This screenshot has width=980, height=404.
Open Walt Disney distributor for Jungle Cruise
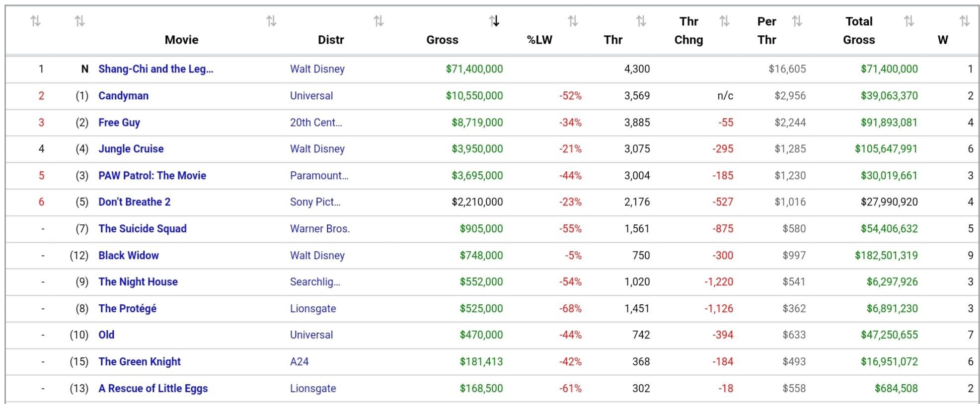point(317,149)
